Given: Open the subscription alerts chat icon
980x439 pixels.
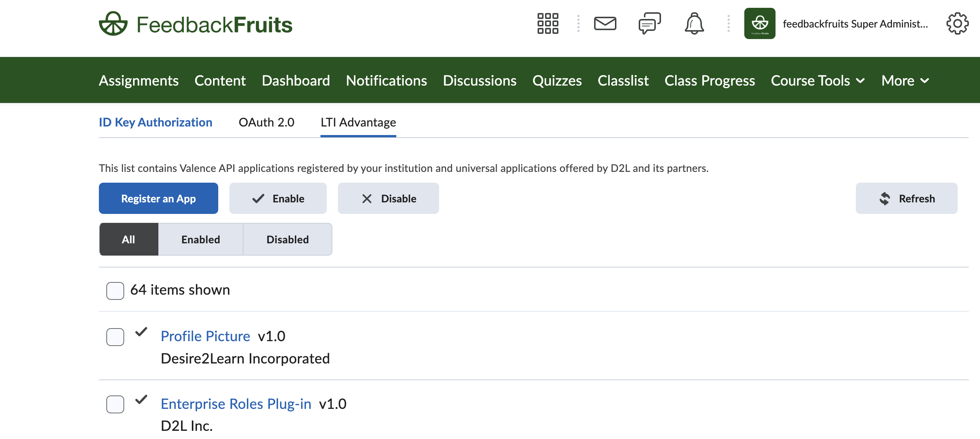Looking at the screenshot, I should click(x=649, y=23).
